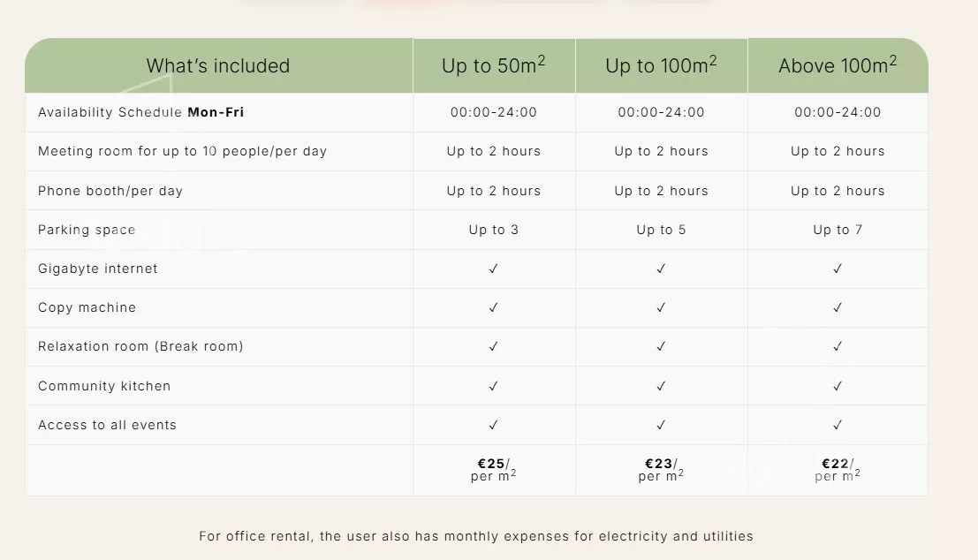This screenshot has height=560, width=978.
Task: Click the Gigabyte internet checkmark under Up to 50m²
Action: click(x=494, y=269)
